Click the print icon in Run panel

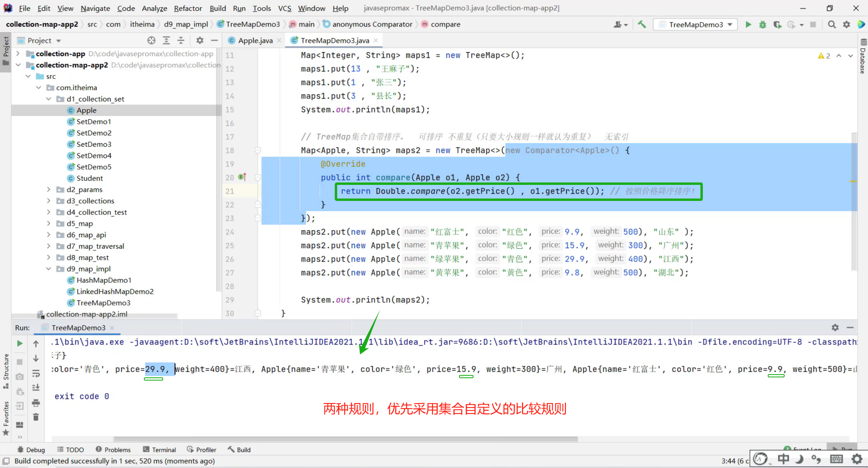(x=36, y=403)
